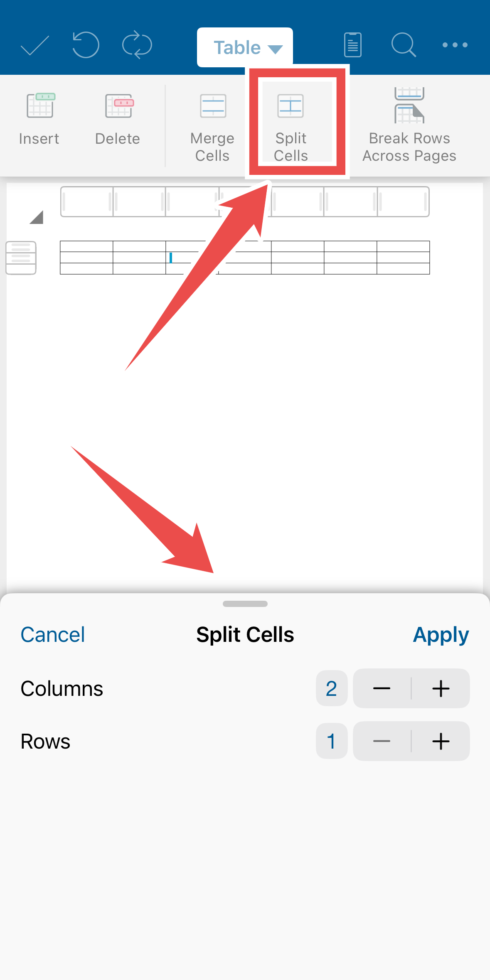This screenshot has width=490, height=980.
Task: Redo the previous action
Action: (x=137, y=44)
